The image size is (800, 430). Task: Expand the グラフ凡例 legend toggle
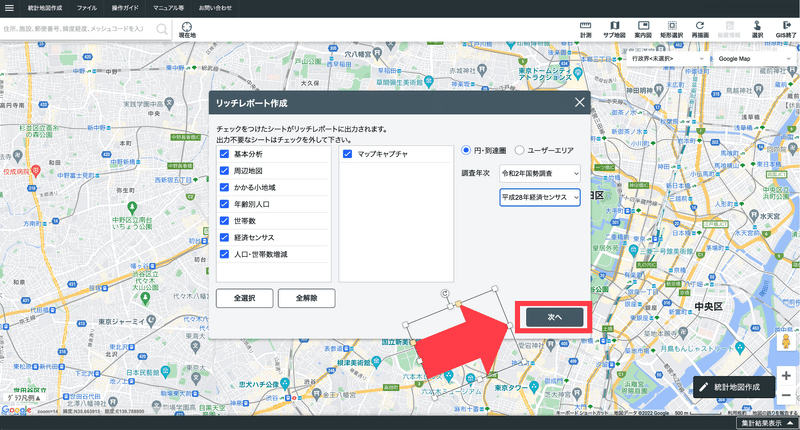pyautogui.click(x=23, y=397)
